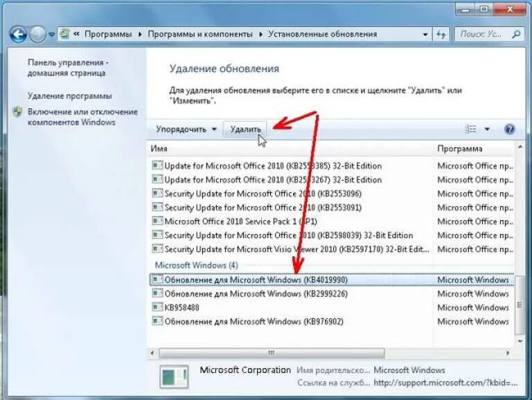Click the blue help question mark icon

click(x=510, y=129)
